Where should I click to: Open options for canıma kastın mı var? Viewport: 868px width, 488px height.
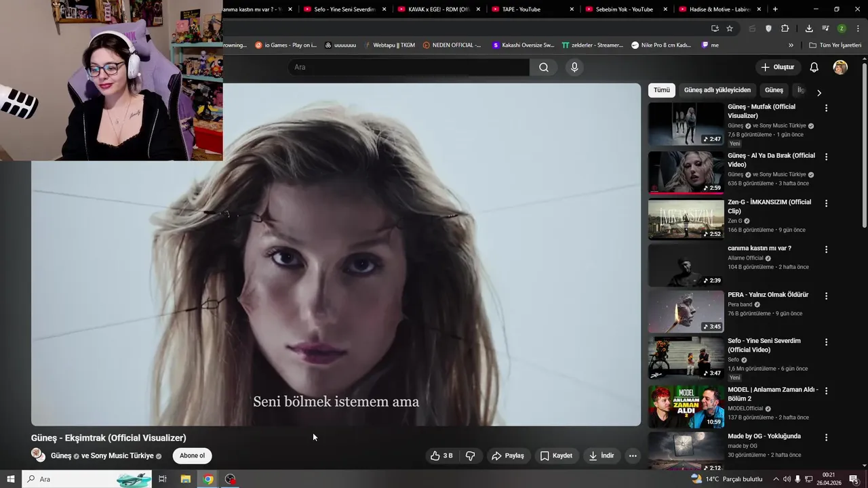(826, 249)
